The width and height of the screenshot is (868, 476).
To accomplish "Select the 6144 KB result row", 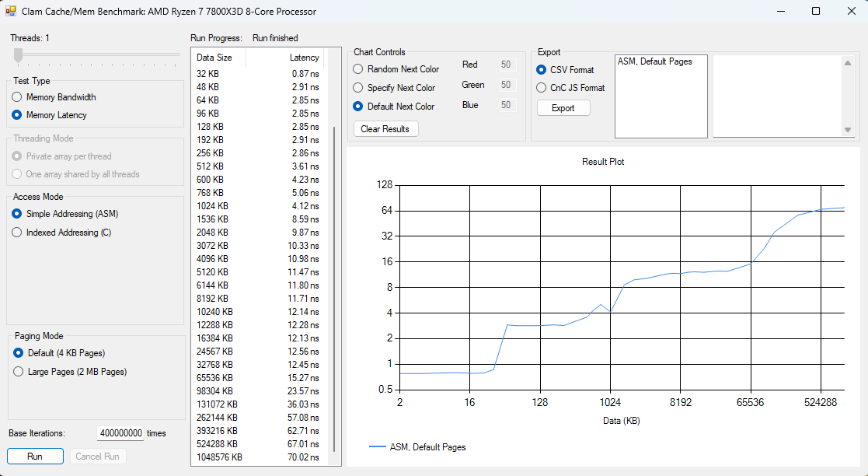I will pos(260,285).
